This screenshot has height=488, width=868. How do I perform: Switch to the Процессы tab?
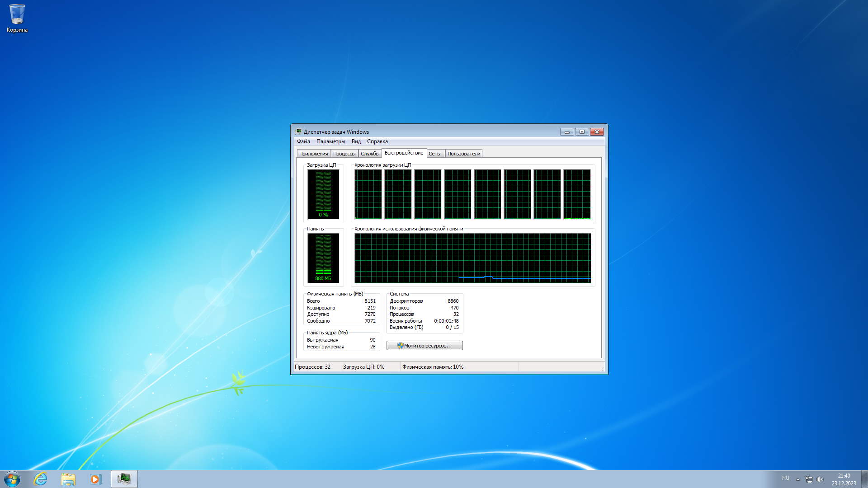pyautogui.click(x=344, y=154)
